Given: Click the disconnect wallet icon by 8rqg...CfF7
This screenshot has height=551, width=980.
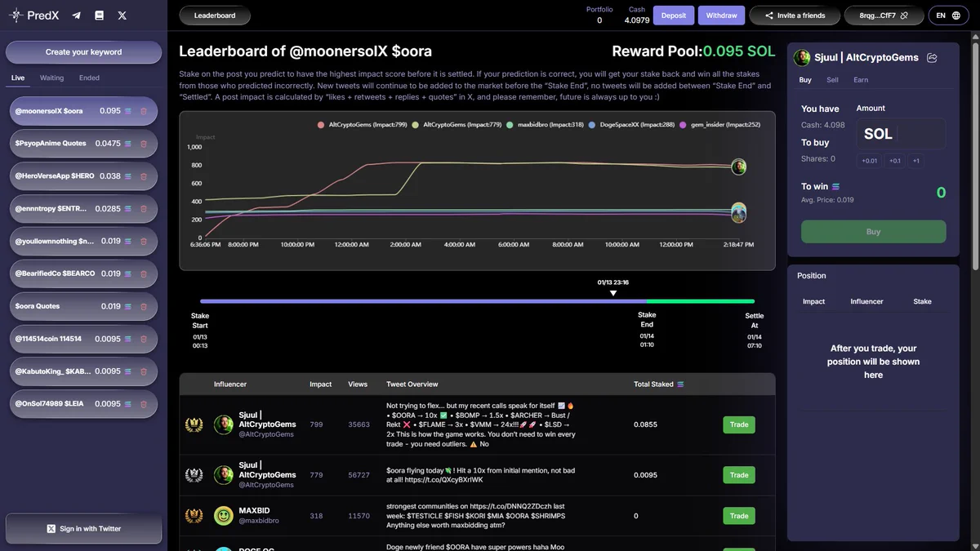Looking at the screenshot, I should 904,16.
